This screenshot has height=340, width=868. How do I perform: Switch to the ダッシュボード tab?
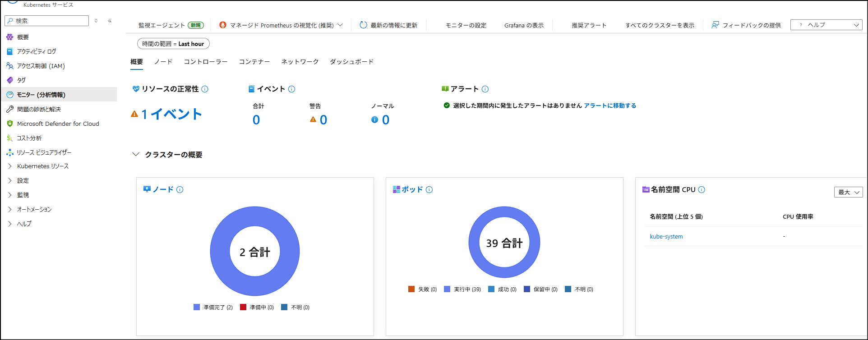pyautogui.click(x=352, y=62)
